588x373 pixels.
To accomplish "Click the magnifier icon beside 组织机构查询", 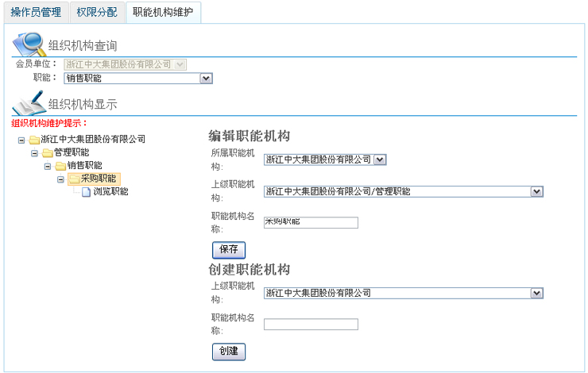I will pos(29,44).
